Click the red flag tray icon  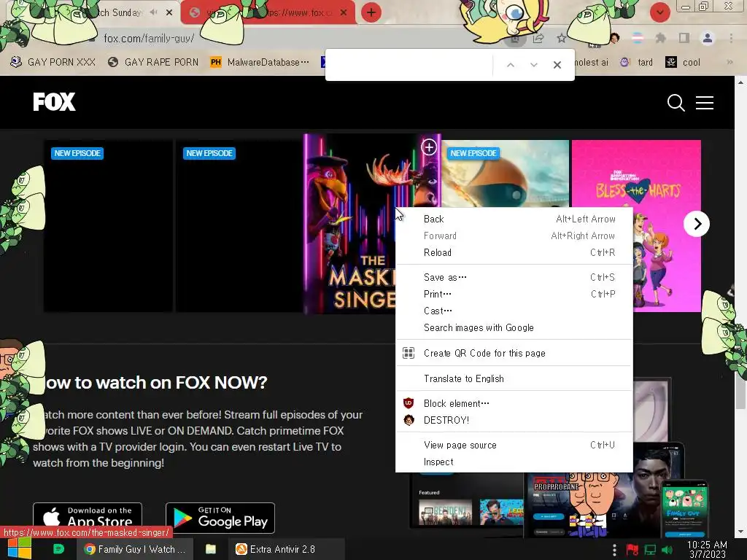(632, 550)
